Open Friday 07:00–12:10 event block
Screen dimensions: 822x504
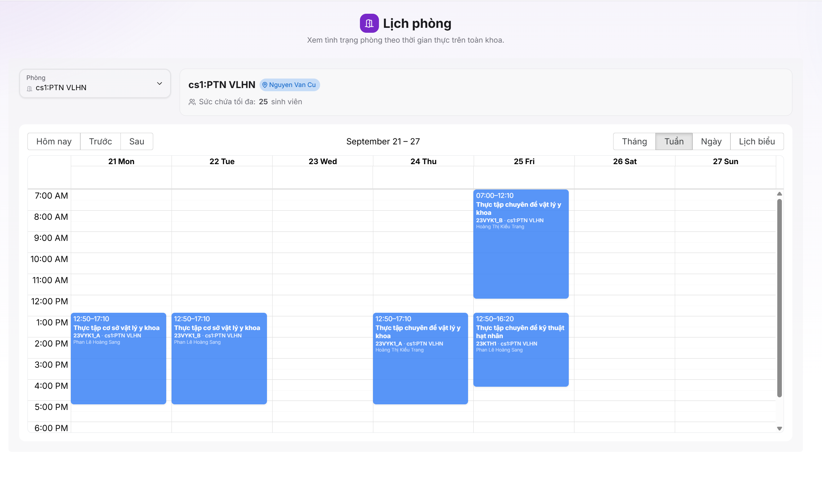click(x=521, y=244)
